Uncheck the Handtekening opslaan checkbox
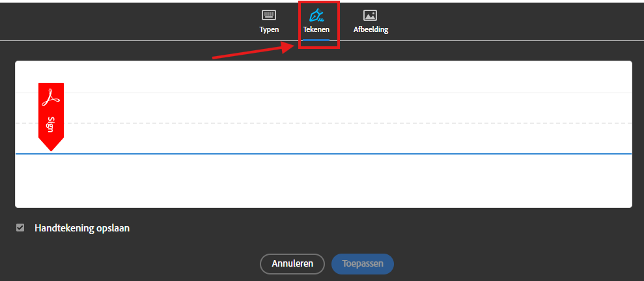This screenshot has width=644, height=281. [20, 228]
